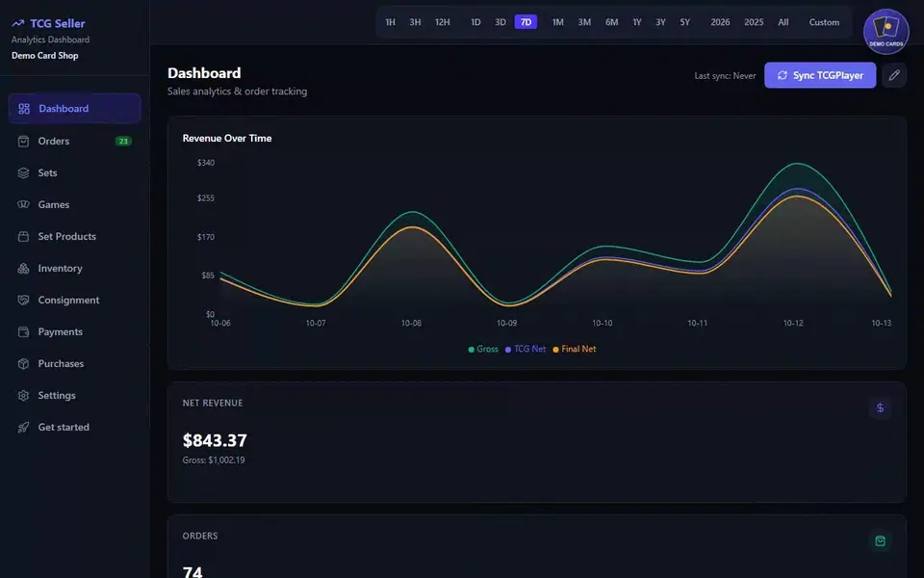Select the 1H time range

(x=390, y=22)
